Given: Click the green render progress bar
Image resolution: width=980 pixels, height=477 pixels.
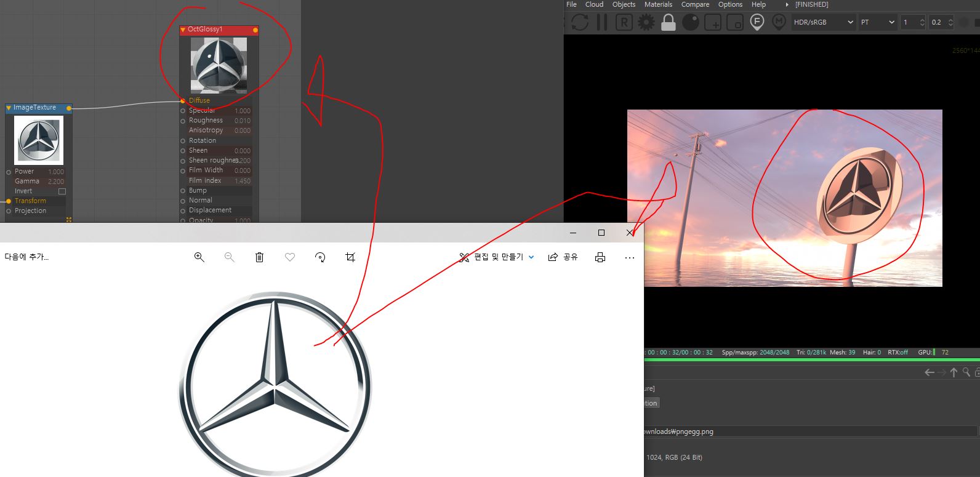Looking at the screenshot, I should (x=812, y=360).
